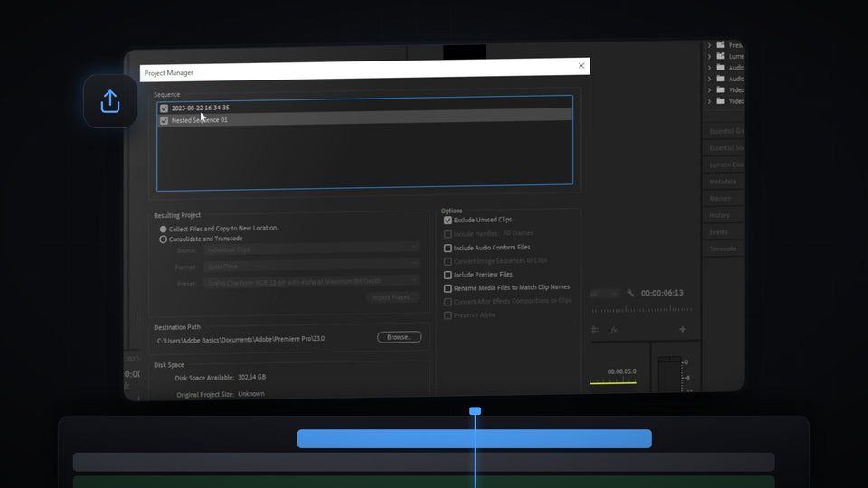868x488 pixels.
Task: Open the Source dropdown
Action: [x=311, y=249]
